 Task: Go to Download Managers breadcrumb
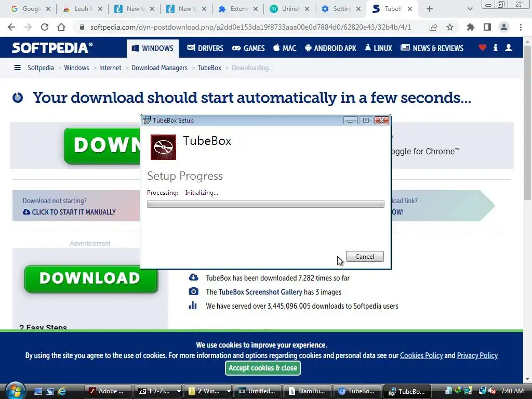click(x=159, y=68)
